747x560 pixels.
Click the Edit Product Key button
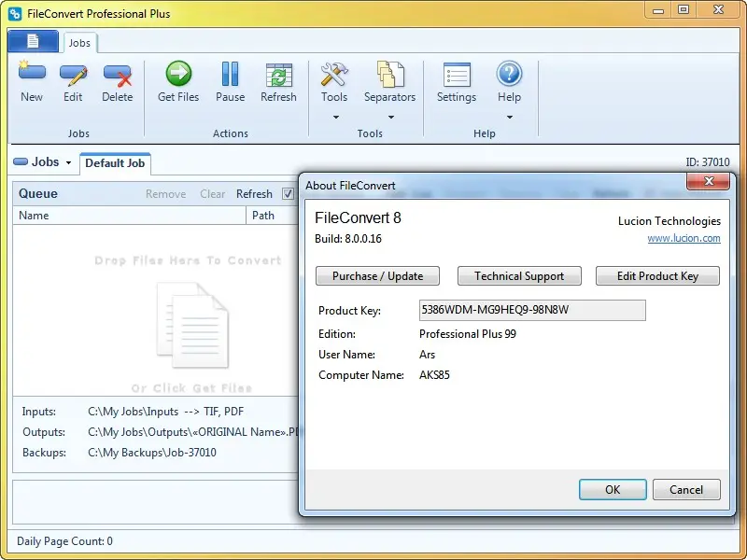[657, 276]
